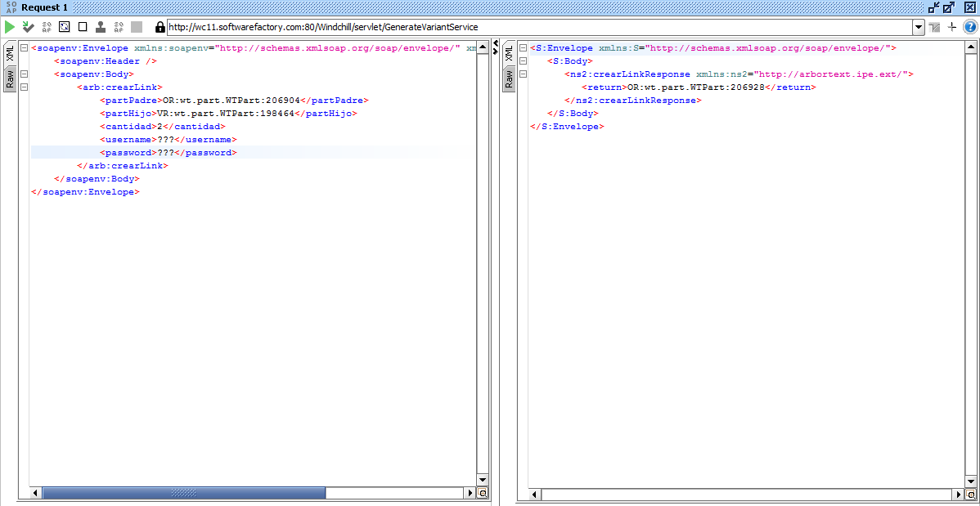Select the response XML tab
The height and width of the screenshot is (506, 980).
tap(510, 53)
